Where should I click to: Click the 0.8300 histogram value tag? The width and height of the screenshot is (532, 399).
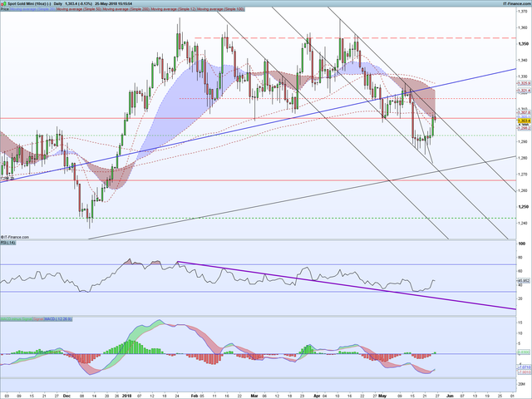525,352
